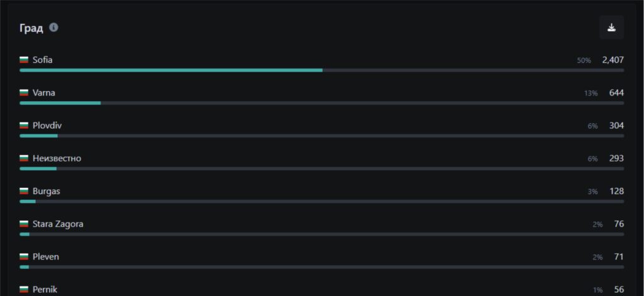Click the Burgas city name
The height and width of the screenshot is (296, 644).
(47, 191)
